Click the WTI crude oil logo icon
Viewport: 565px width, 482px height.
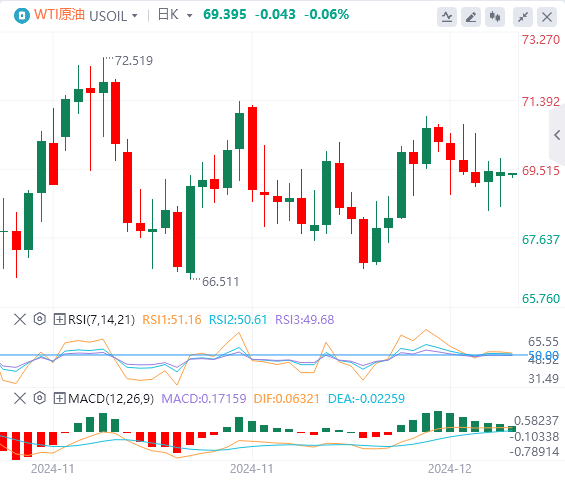point(22,16)
